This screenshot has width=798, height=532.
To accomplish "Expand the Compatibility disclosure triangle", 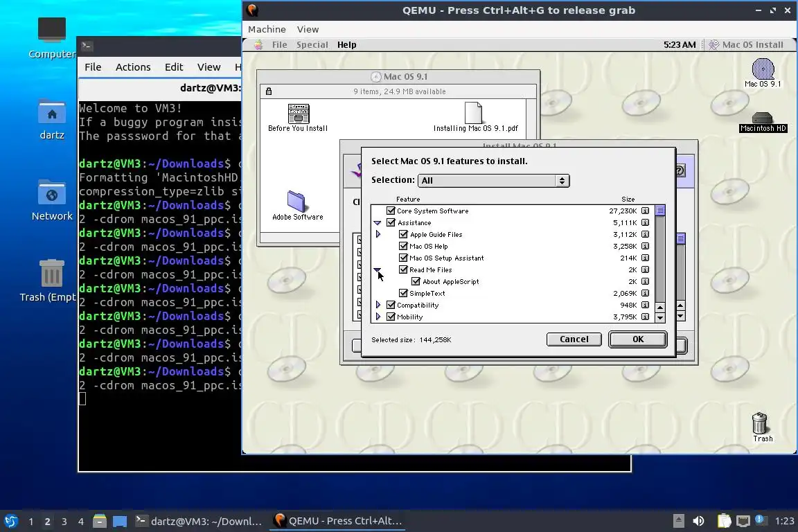I will click(x=378, y=304).
